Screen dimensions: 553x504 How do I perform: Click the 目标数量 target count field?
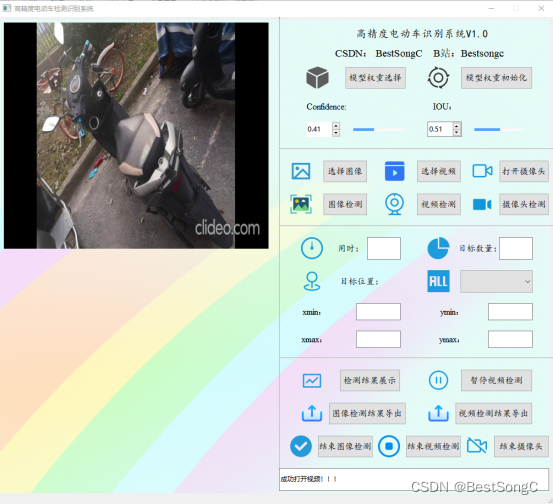point(516,249)
